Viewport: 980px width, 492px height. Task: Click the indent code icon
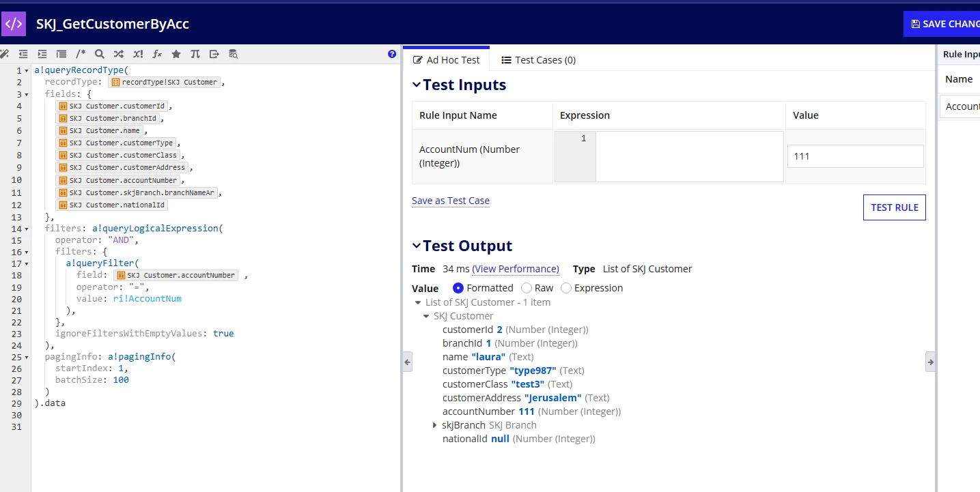(x=42, y=54)
